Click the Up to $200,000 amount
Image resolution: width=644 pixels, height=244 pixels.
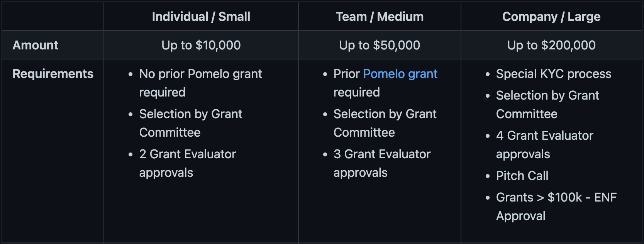tap(551, 45)
